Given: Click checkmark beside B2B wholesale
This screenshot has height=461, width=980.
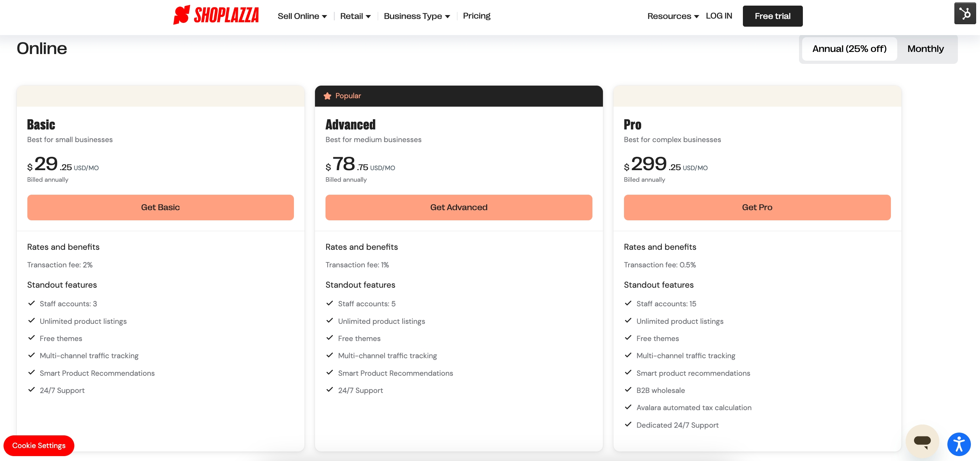Looking at the screenshot, I should click(x=628, y=390).
